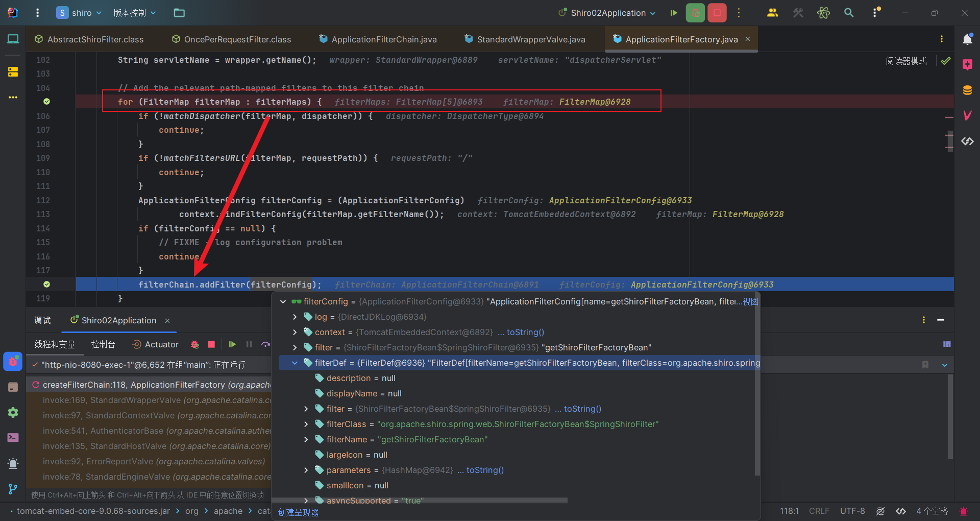The height and width of the screenshot is (521, 980).
Task: Stop the running application with red square
Action: coord(717,13)
